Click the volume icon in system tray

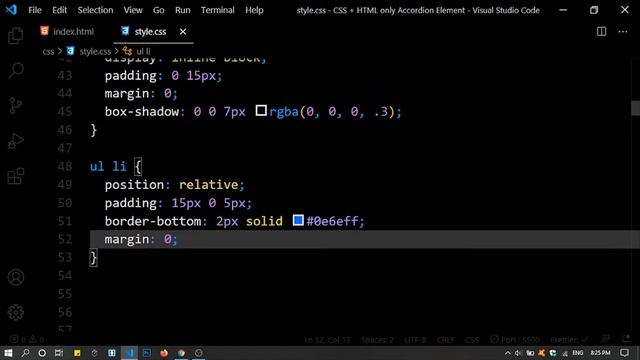[x=518, y=353]
